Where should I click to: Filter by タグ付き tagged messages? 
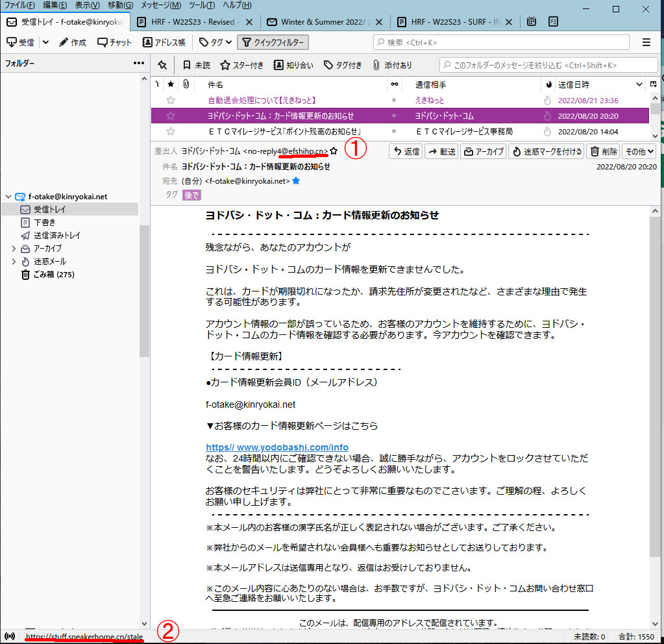pyautogui.click(x=343, y=66)
